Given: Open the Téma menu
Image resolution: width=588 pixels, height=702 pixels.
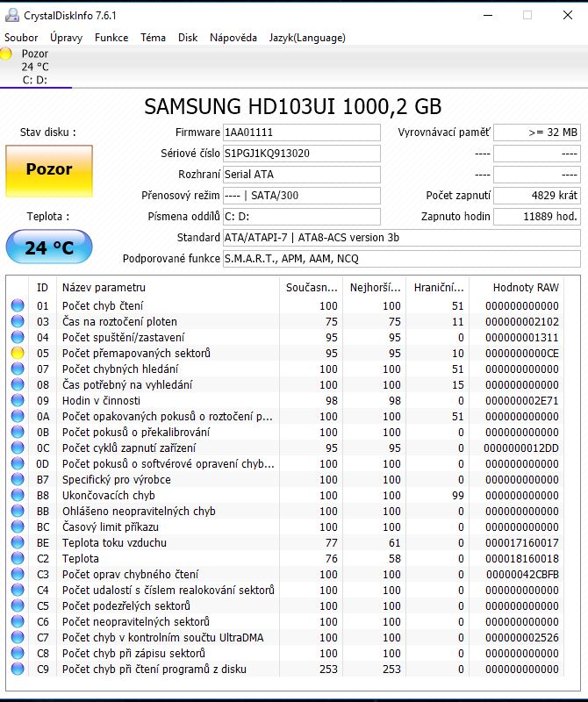Looking at the screenshot, I should (x=154, y=38).
